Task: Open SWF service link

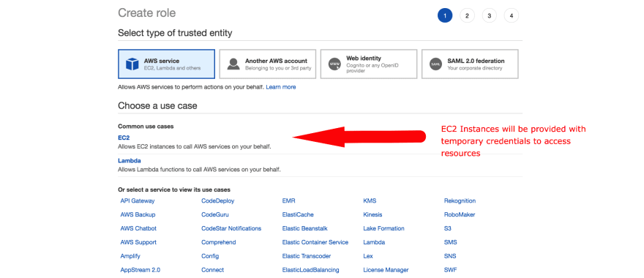Action: click(x=450, y=270)
